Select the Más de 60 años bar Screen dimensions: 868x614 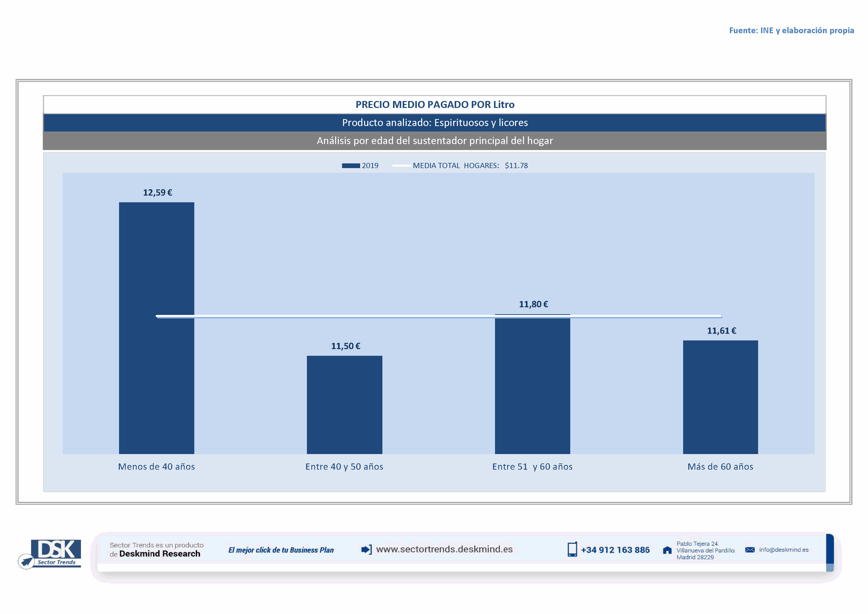pos(720,397)
